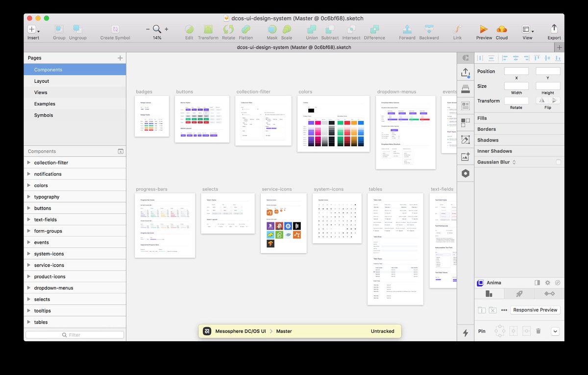This screenshot has height=375, width=588.
Task: Open the Gaussian Blur type dropdown
Action: pos(514,162)
